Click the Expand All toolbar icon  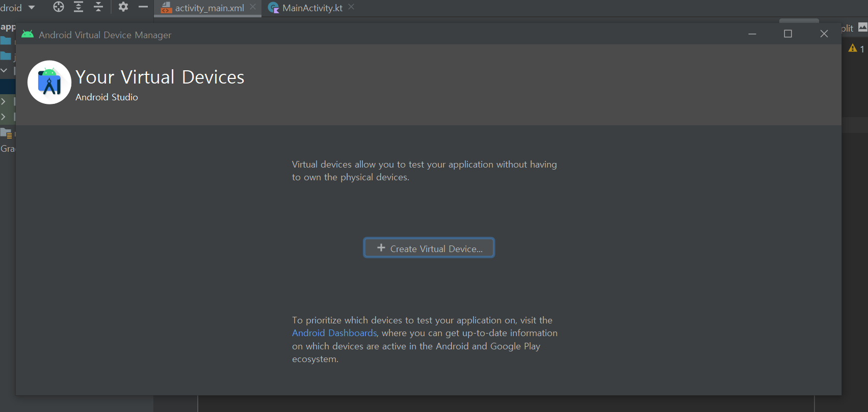click(x=78, y=7)
